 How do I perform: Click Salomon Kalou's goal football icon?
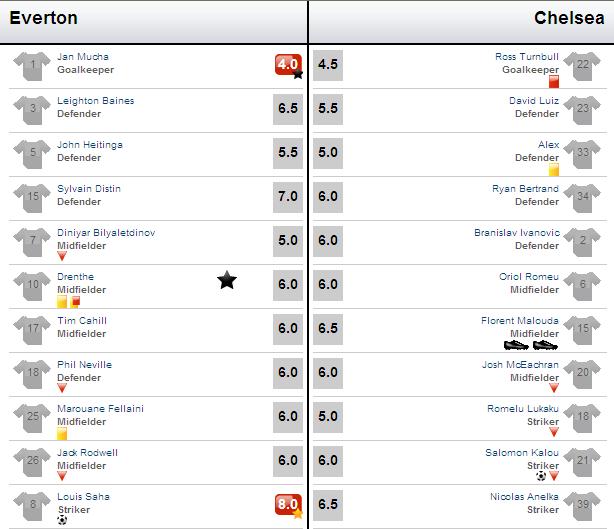(541, 476)
